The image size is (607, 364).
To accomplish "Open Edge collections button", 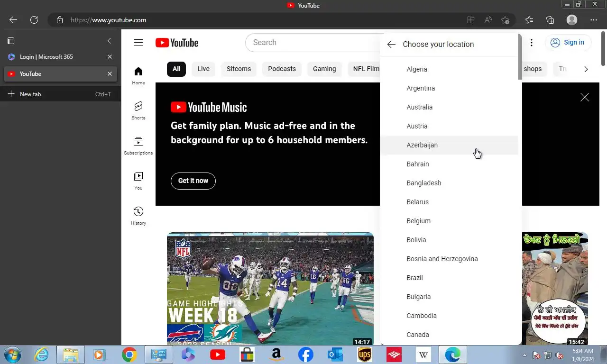I will click(x=550, y=20).
